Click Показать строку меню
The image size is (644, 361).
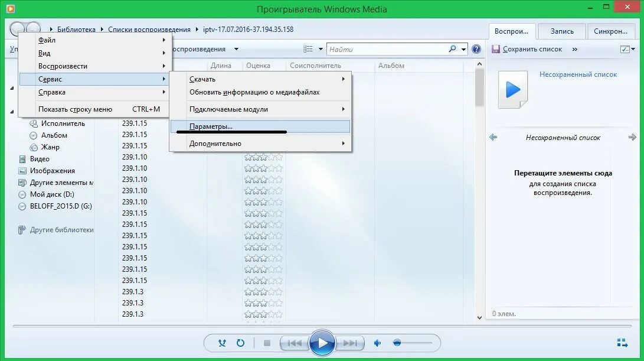pyautogui.click(x=95, y=109)
